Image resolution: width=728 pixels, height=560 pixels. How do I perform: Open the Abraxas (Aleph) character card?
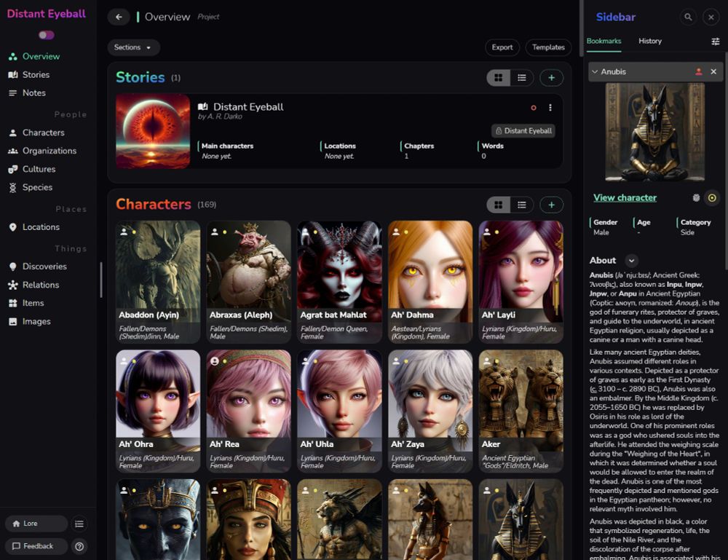coord(249,282)
